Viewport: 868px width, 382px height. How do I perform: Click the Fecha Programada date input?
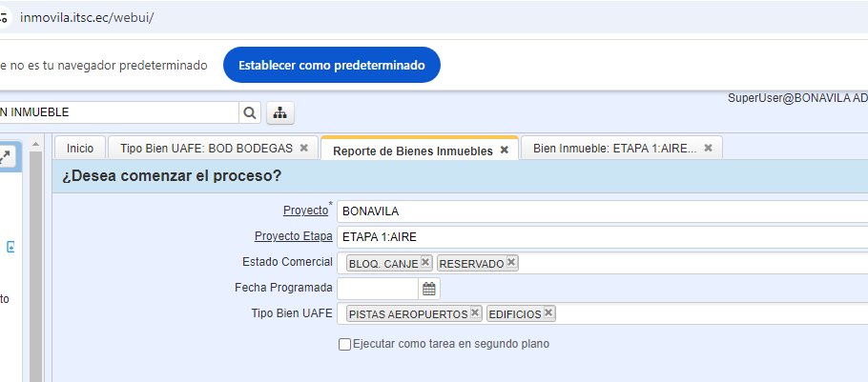[378, 288]
